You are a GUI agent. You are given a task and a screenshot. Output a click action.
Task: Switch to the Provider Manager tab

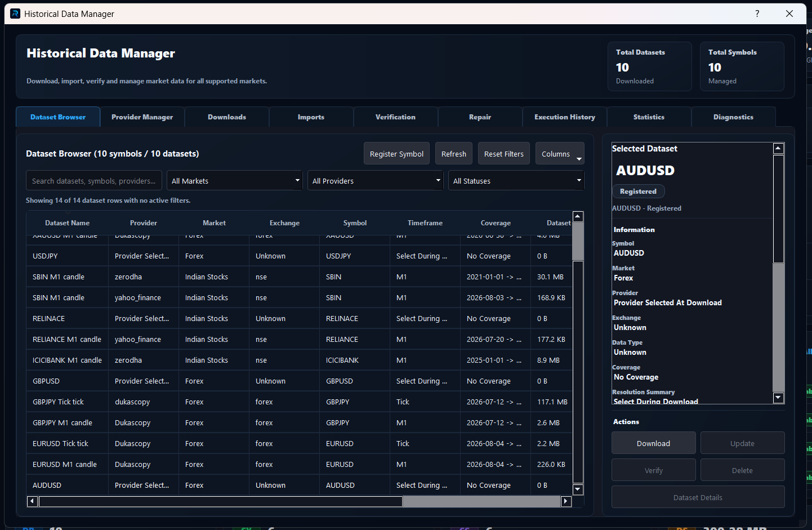[x=142, y=117]
